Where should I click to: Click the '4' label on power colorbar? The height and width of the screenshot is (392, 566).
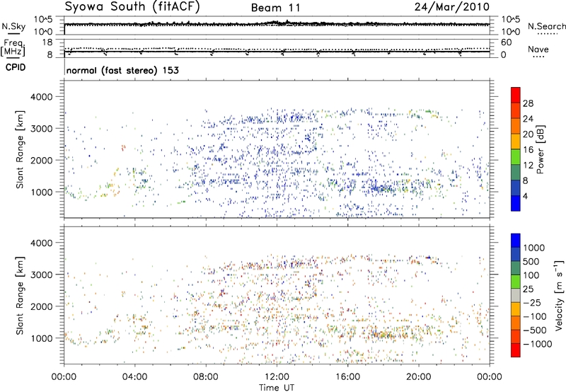525,197
